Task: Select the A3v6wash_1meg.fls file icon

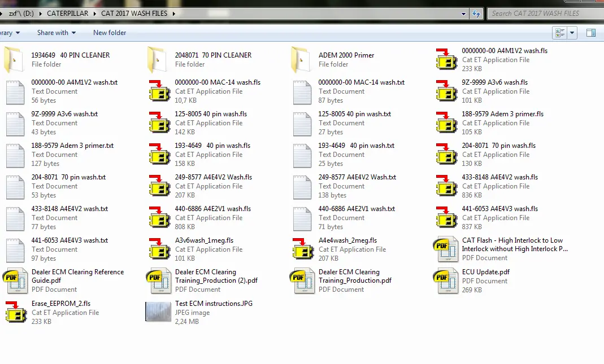Action: [159, 249]
